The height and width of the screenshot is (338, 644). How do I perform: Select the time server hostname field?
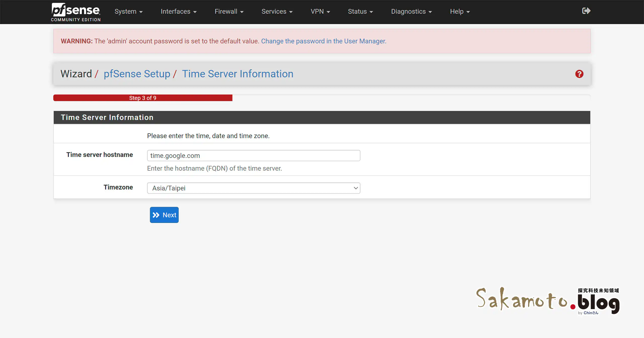(253, 155)
